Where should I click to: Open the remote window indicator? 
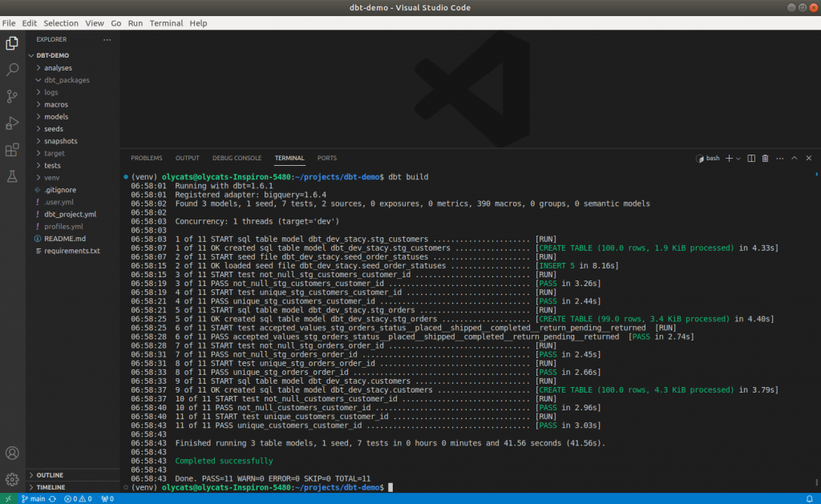click(x=8, y=498)
